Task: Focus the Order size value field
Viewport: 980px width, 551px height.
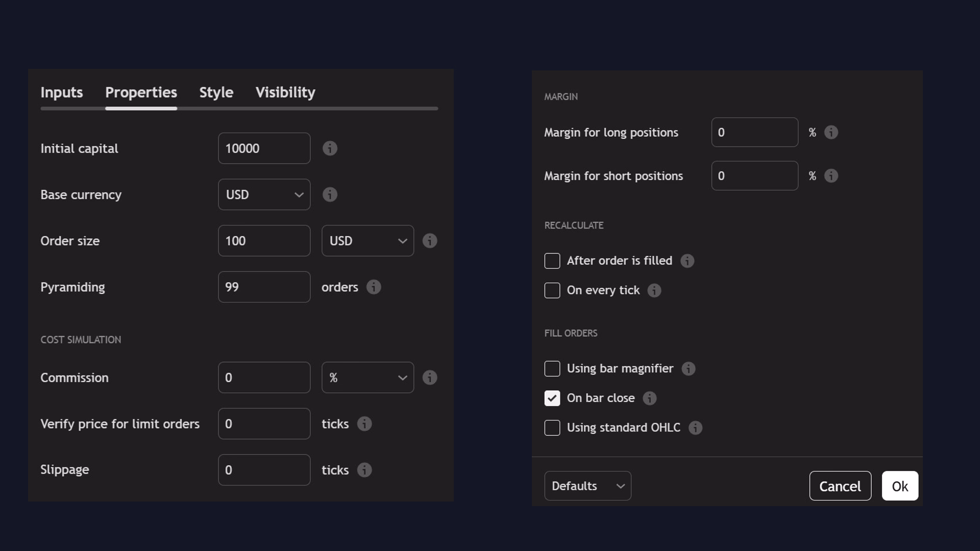Action: pos(264,241)
